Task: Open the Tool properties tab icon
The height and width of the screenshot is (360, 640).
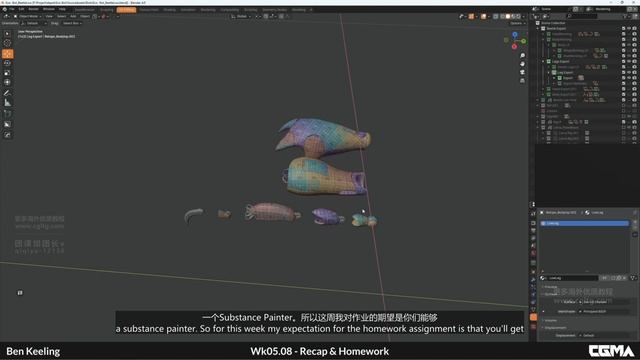Action: 533,213
